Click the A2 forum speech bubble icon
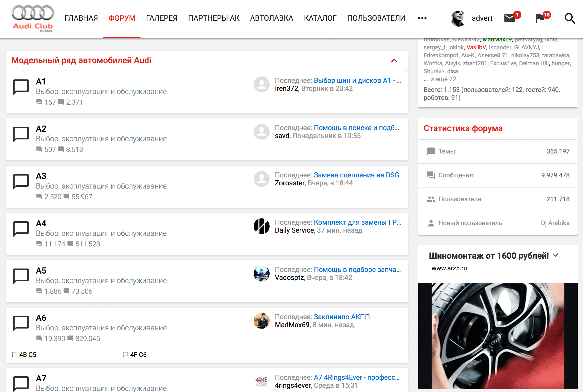583x392 pixels. [x=21, y=134]
